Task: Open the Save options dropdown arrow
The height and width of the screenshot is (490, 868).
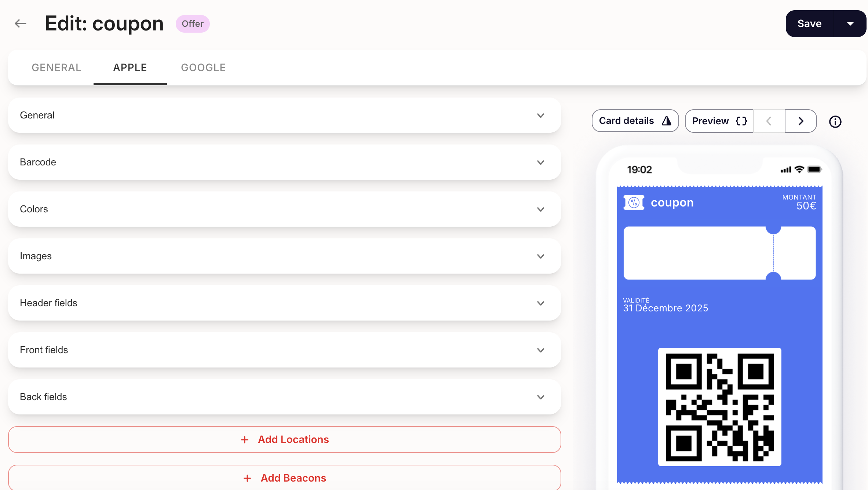Action: pyautogui.click(x=850, y=24)
